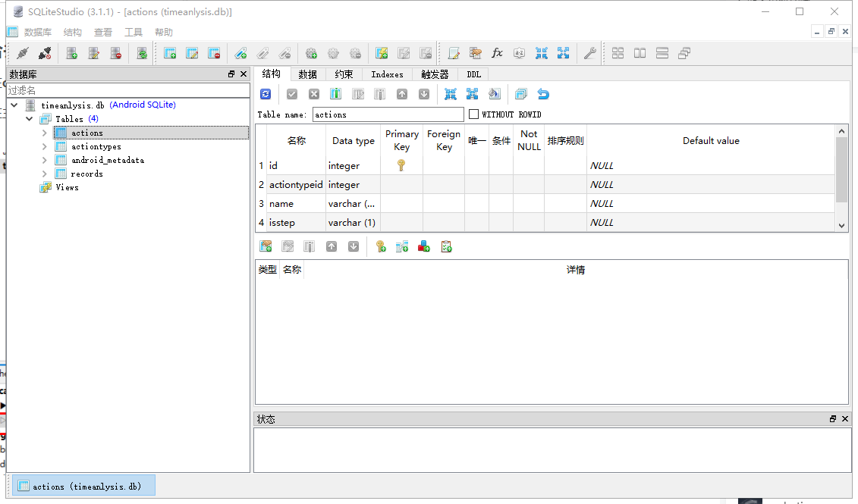858x504 pixels.
Task: Open the SQL editor icon
Action: point(454,53)
